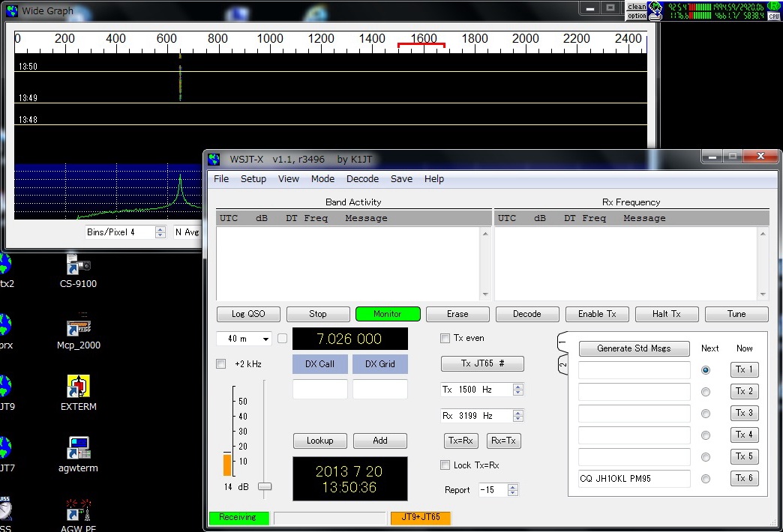Viewport: 783px width, 532px height.
Task: Open the agwterm desktop icon
Action: [78, 449]
